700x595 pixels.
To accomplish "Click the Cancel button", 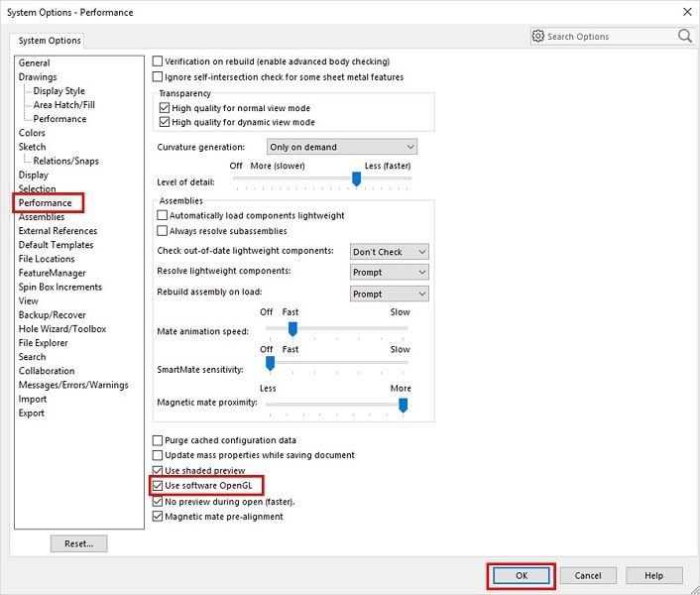I will (x=588, y=575).
